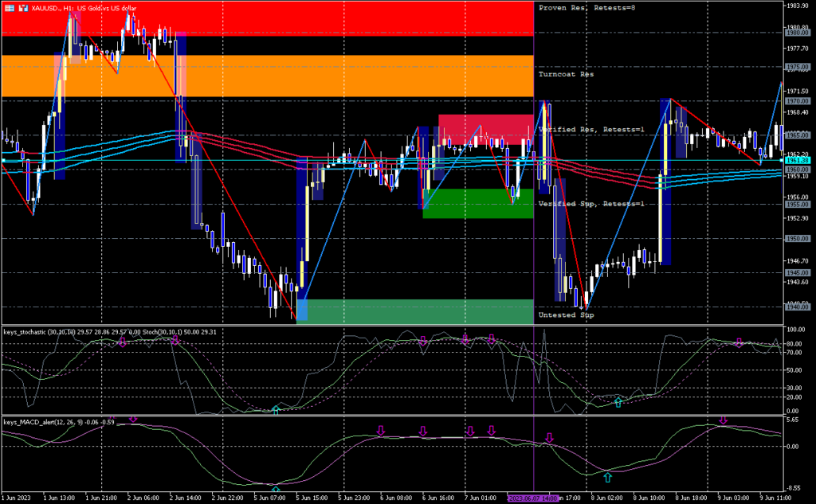Click the stochastic magenta down arrow above 2 Jun 14:00

175,340
